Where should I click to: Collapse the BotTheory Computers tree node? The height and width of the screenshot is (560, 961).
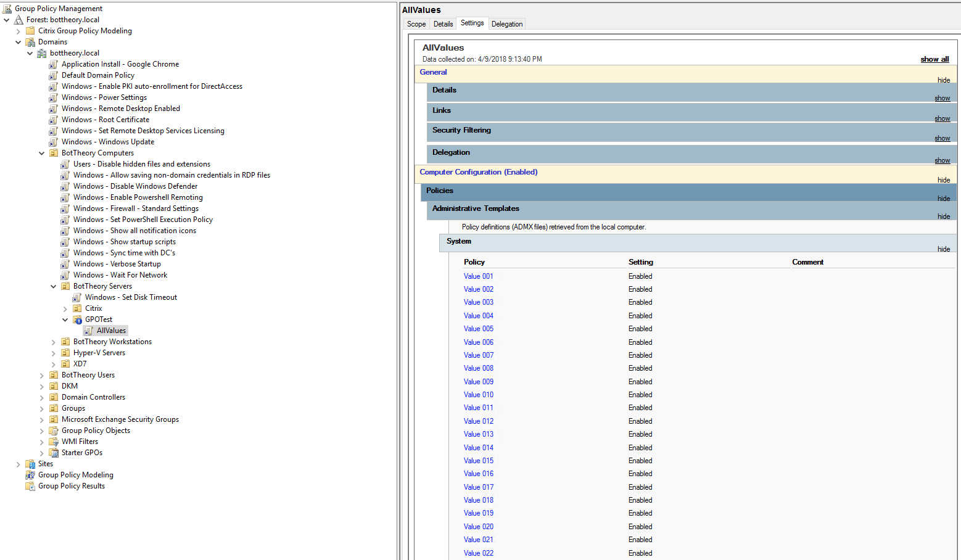(x=42, y=153)
